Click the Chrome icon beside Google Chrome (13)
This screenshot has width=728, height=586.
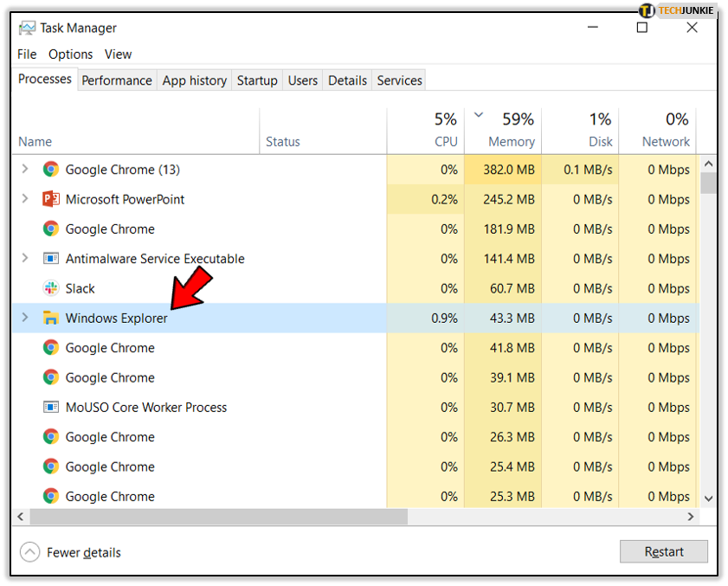(x=51, y=170)
